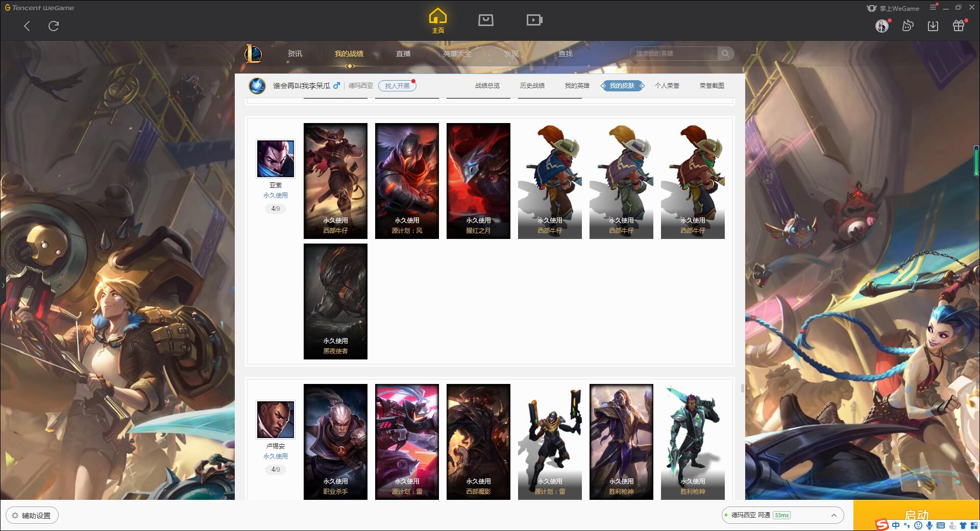Click the 亚索 champion portrait
The width and height of the screenshot is (980, 531).
point(276,159)
